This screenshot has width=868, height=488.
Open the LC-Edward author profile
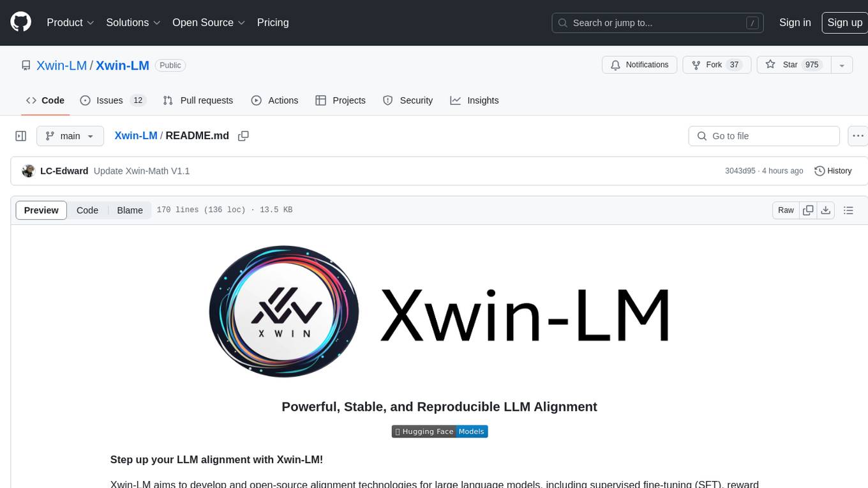(64, 171)
